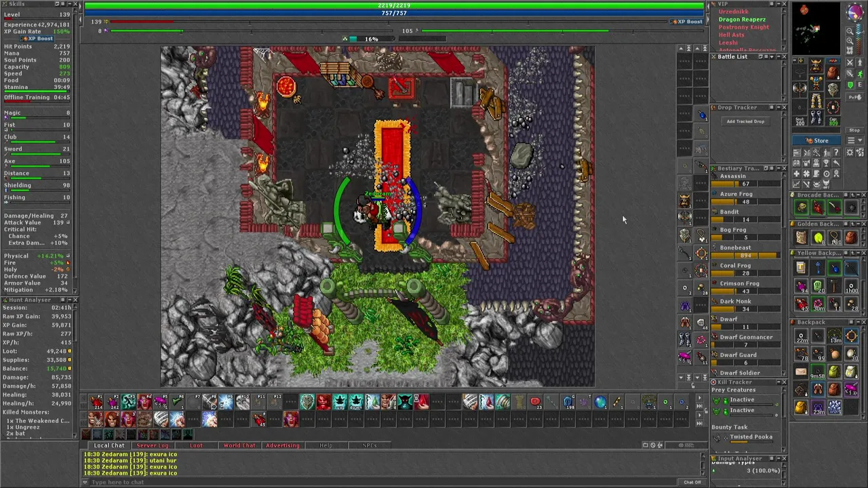Toggle stand-still mode icon
Screen dimensions: 868x488
860,62
